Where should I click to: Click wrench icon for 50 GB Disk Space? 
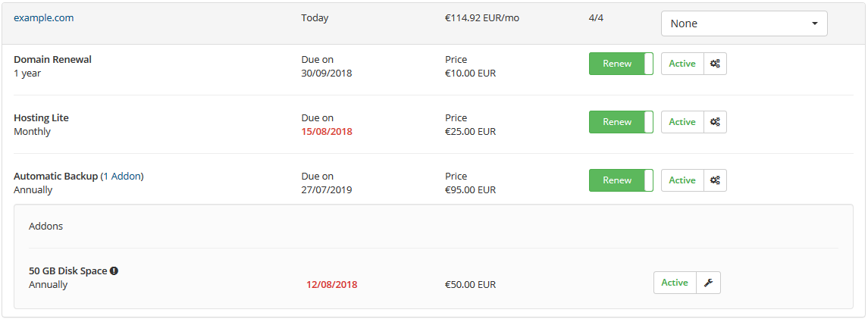click(708, 283)
